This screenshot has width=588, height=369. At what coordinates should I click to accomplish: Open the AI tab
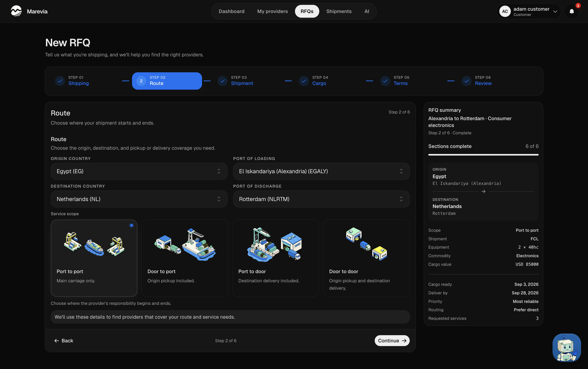coord(367,11)
